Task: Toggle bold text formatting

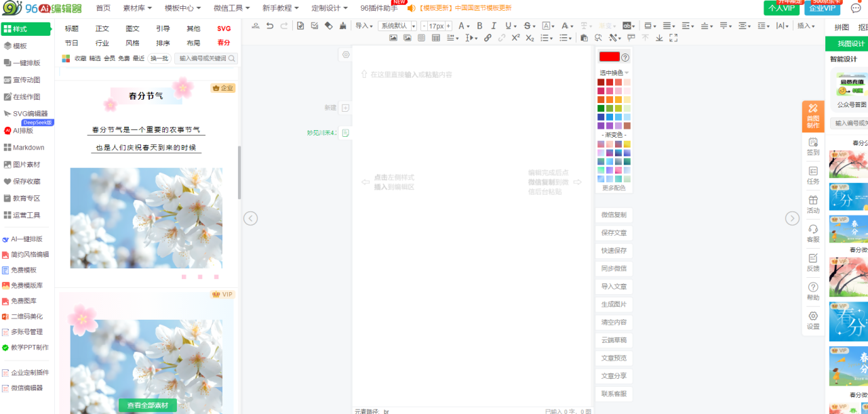Action: pos(479,26)
